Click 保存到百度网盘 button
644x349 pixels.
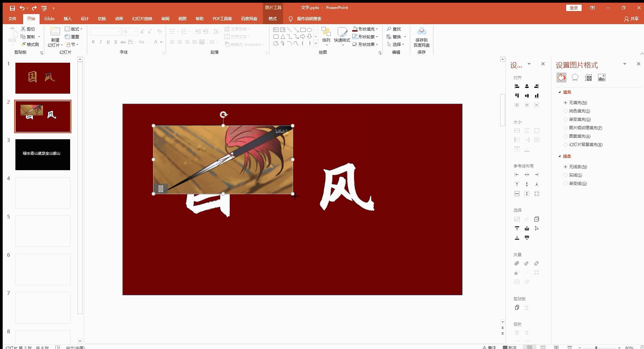[422, 37]
